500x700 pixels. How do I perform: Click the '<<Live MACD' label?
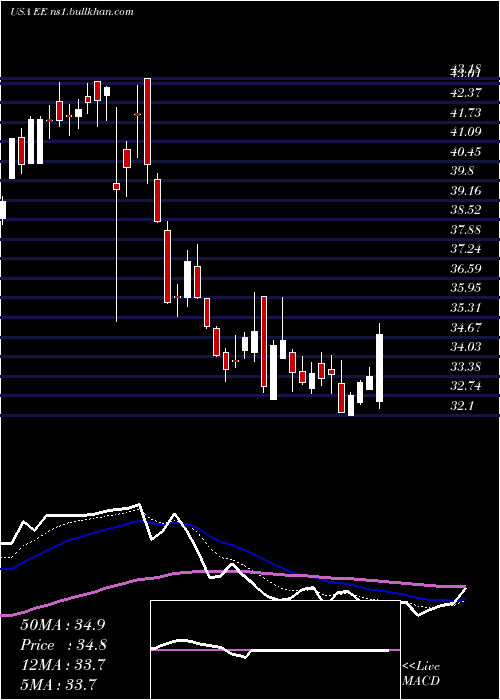coord(421,673)
